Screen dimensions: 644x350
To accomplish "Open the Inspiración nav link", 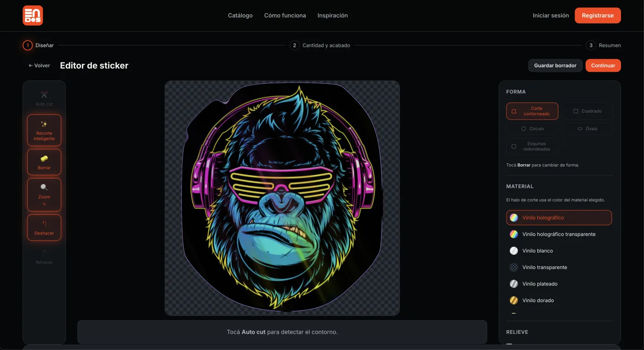I will 333,16.
